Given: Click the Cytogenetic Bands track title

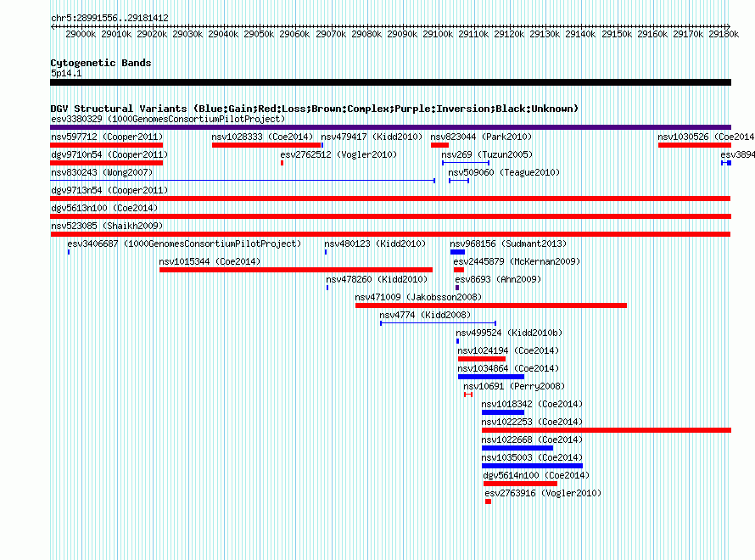Looking at the screenshot, I should tap(101, 63).
